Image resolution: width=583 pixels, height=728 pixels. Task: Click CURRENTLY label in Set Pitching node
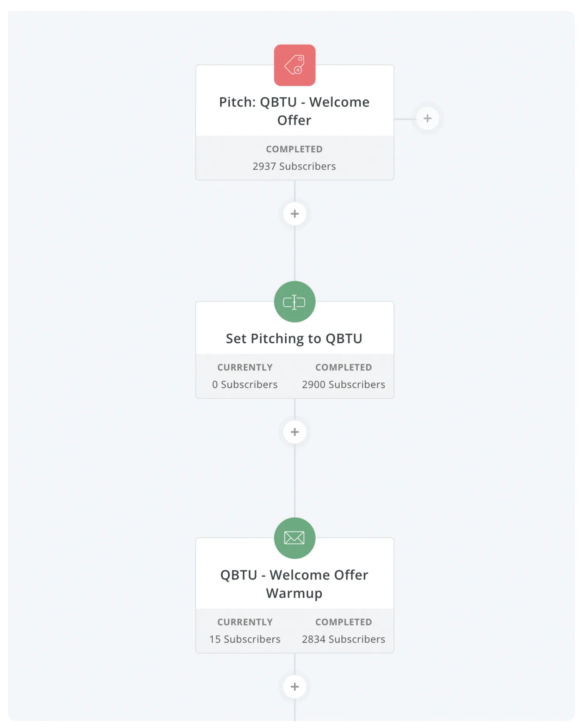click(x=245, y=367)
